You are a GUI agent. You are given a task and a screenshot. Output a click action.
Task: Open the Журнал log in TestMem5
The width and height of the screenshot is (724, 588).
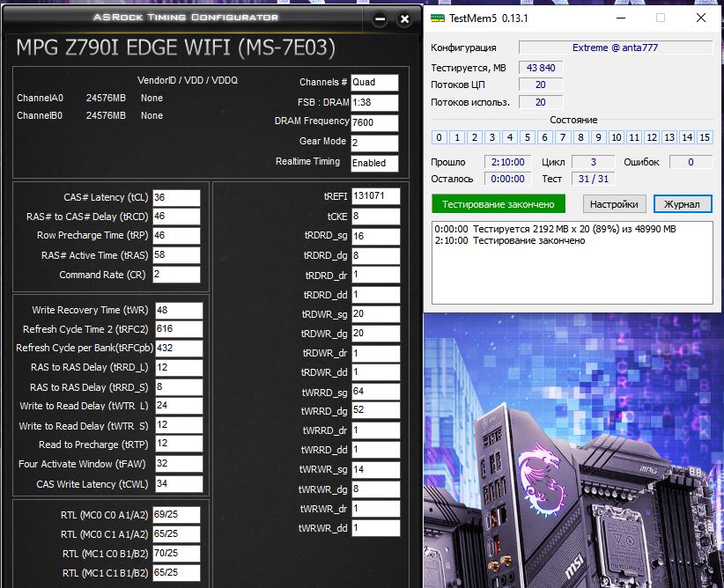point(683,204)
